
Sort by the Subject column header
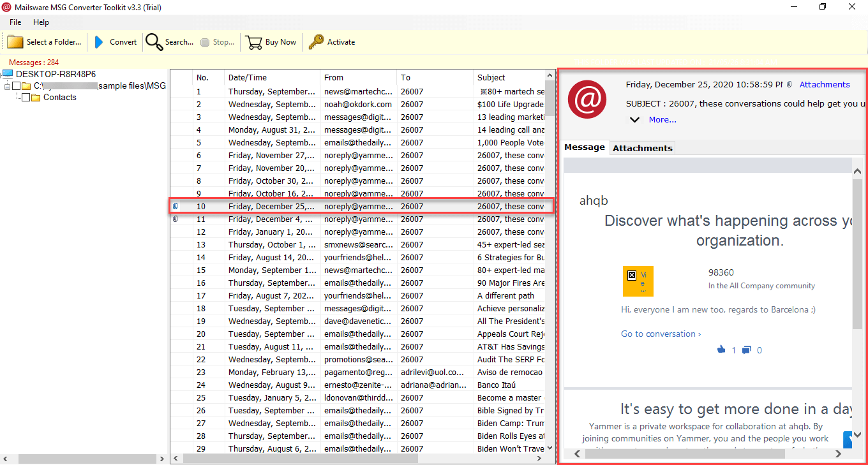[x=509, y=77]
